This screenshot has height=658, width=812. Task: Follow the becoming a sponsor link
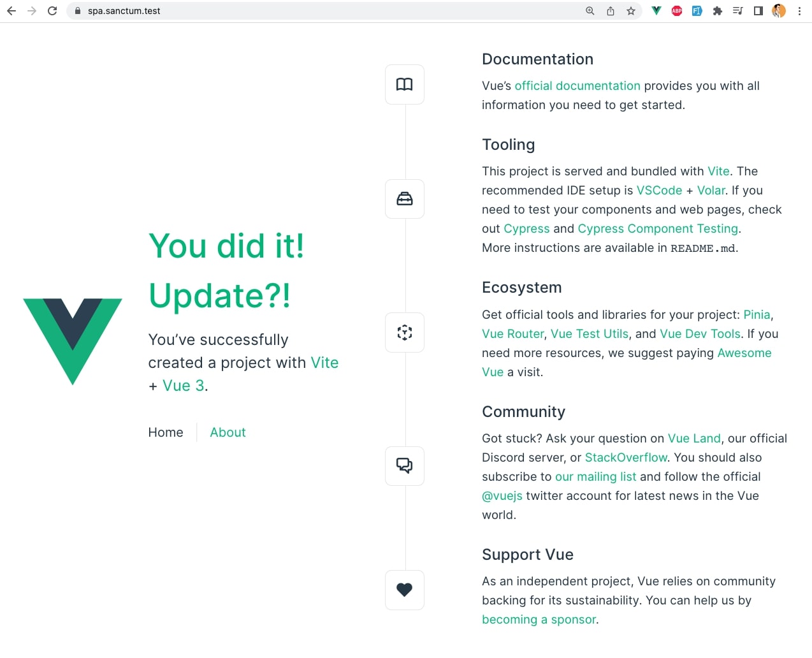[539, 620]
